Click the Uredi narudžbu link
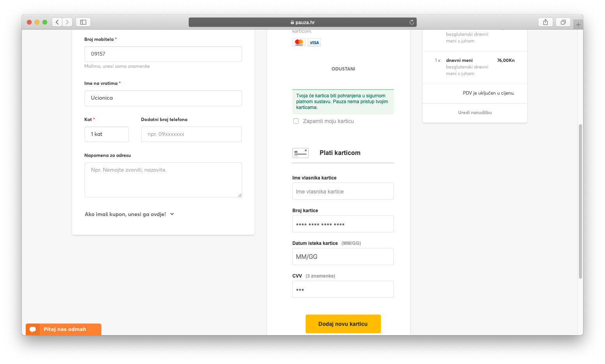 (474, 113)
